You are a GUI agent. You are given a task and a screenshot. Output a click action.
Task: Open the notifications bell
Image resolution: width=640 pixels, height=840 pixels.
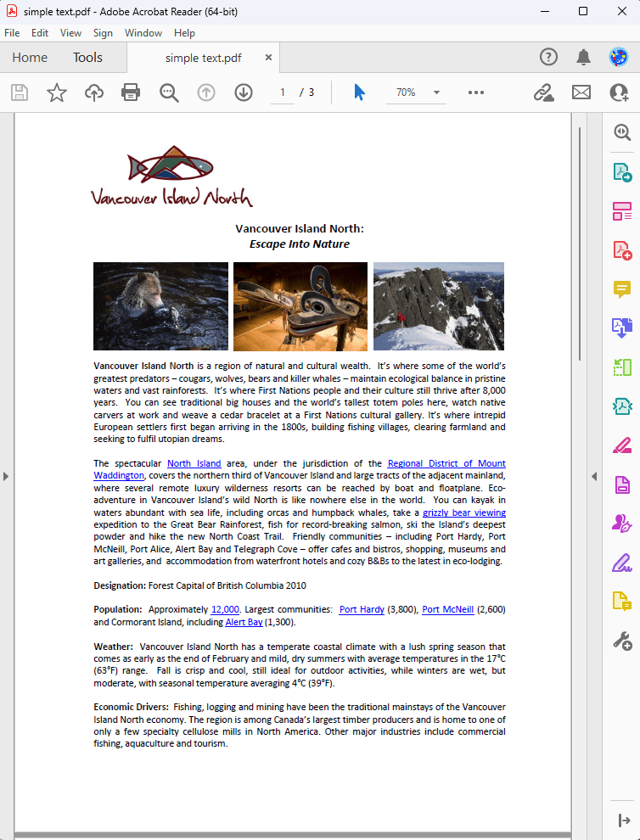click(583, 58)
